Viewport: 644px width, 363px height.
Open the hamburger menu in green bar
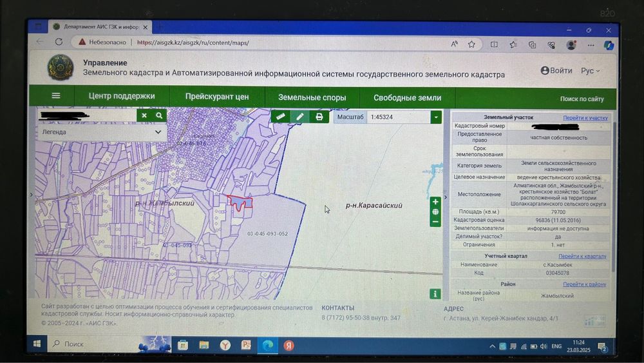56,96
